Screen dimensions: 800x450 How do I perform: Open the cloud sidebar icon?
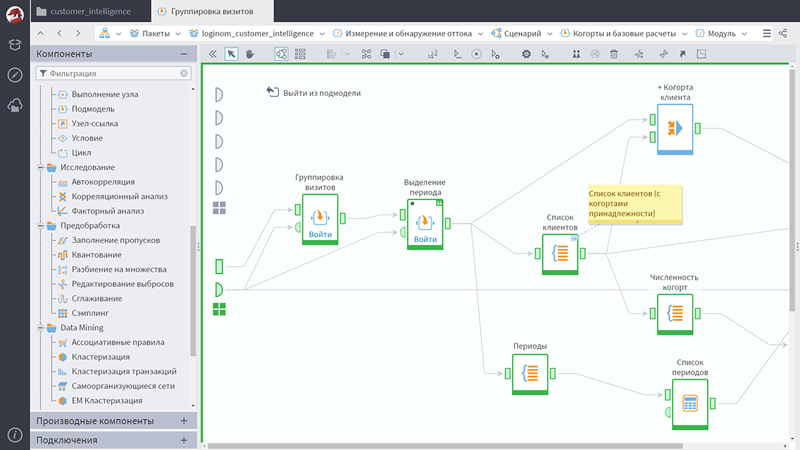(15, 105)
